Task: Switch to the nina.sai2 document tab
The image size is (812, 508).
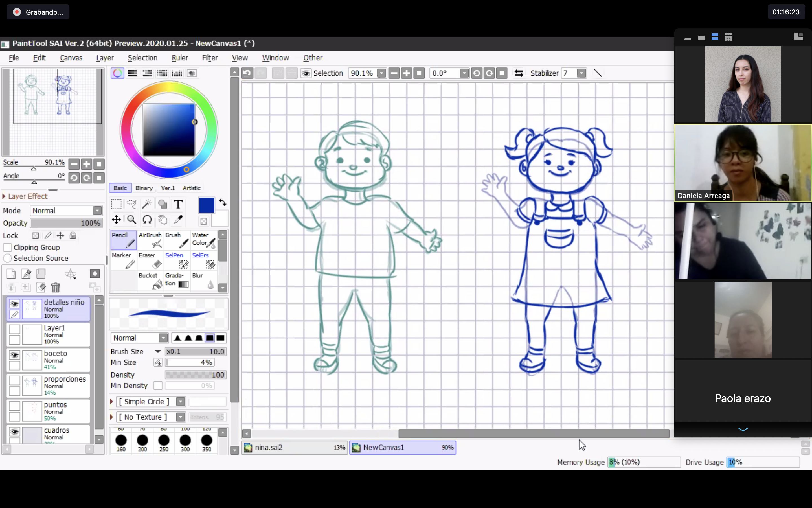Action: point(295,447)
